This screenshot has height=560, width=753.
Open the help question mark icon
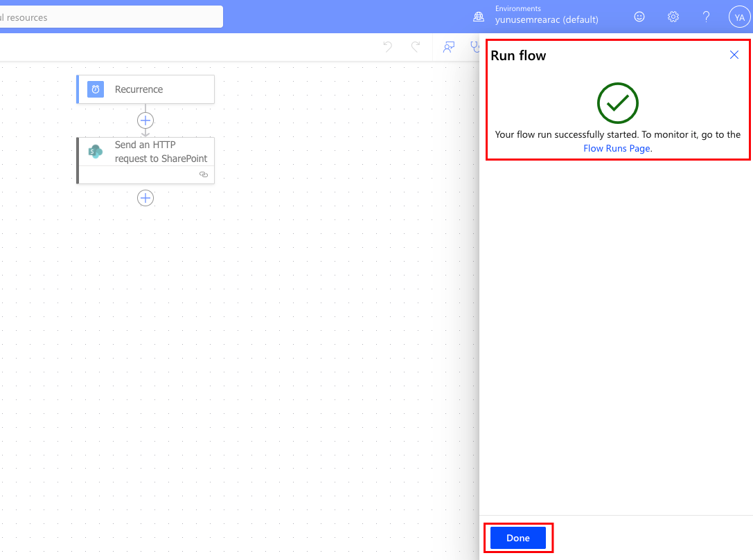pyautogui.click(x=706, y=17)
